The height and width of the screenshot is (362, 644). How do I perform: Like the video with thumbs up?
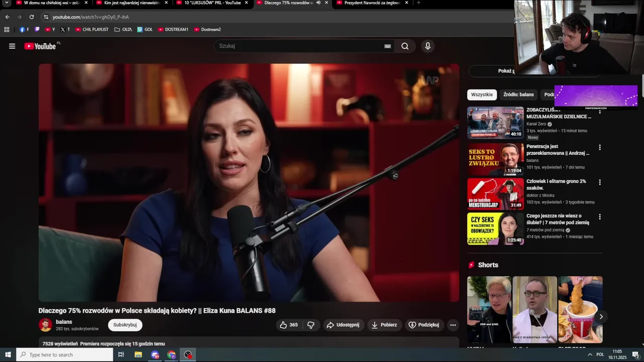pyautogui.click(x=289, y=325)
